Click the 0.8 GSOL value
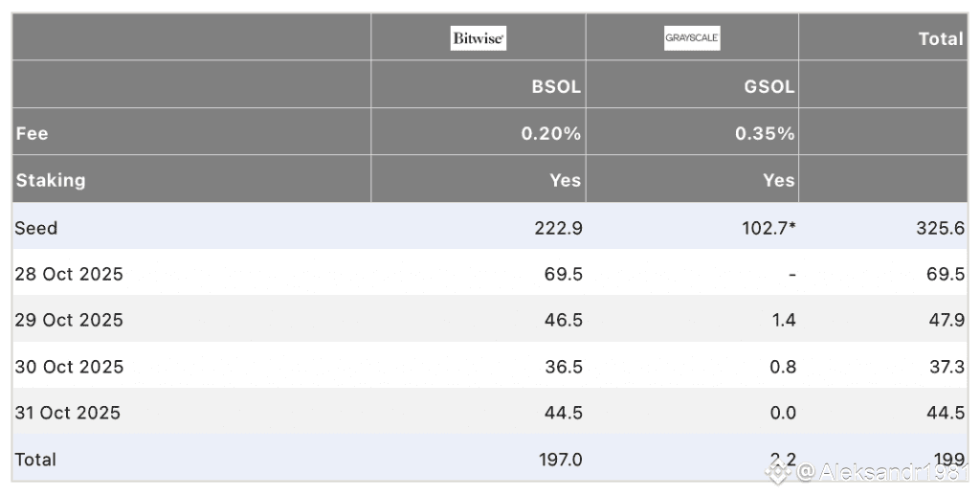Viewport: 980px width, 496px height. 783,367
